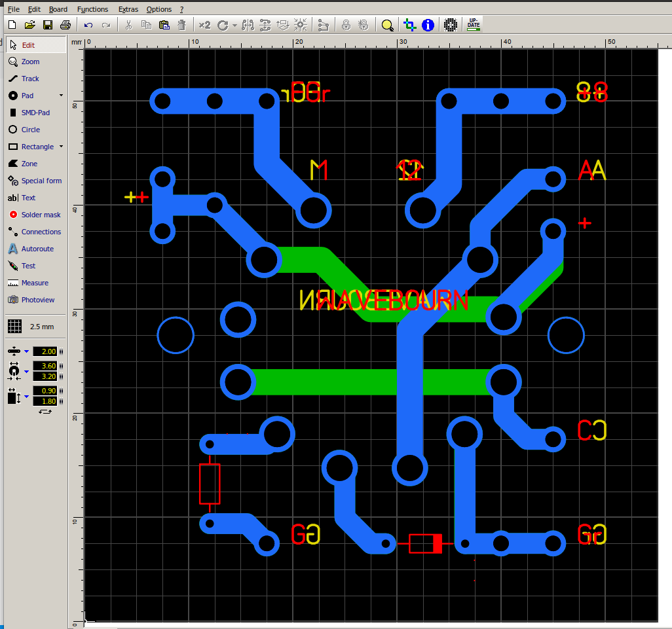This screenshot has height=629, width=672.
Task: Open the Options menu
Action: (159, 9)
